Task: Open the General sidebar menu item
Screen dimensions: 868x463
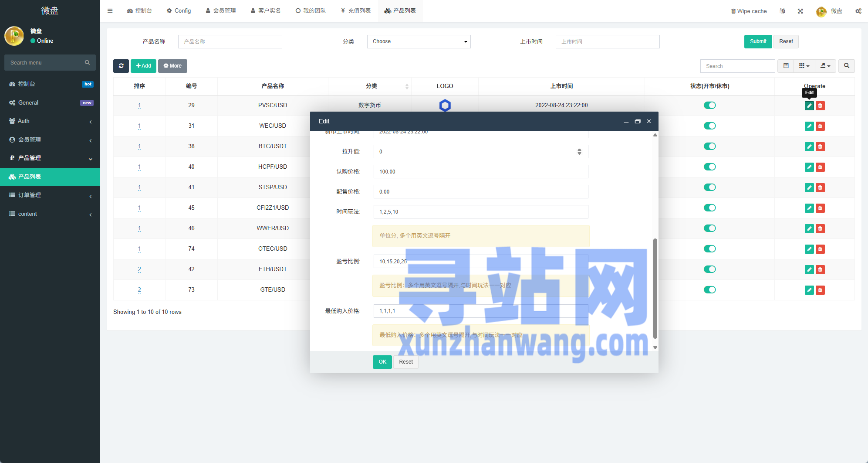Action: point(50,103)
